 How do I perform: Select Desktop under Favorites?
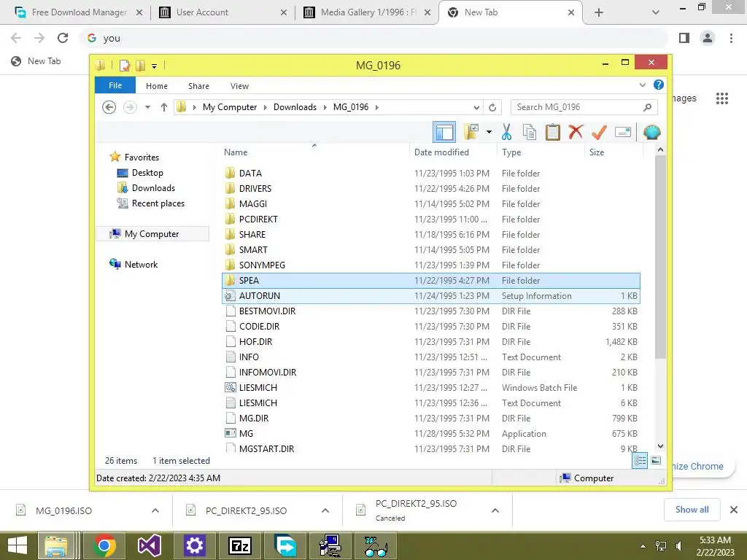coord(147,173)
